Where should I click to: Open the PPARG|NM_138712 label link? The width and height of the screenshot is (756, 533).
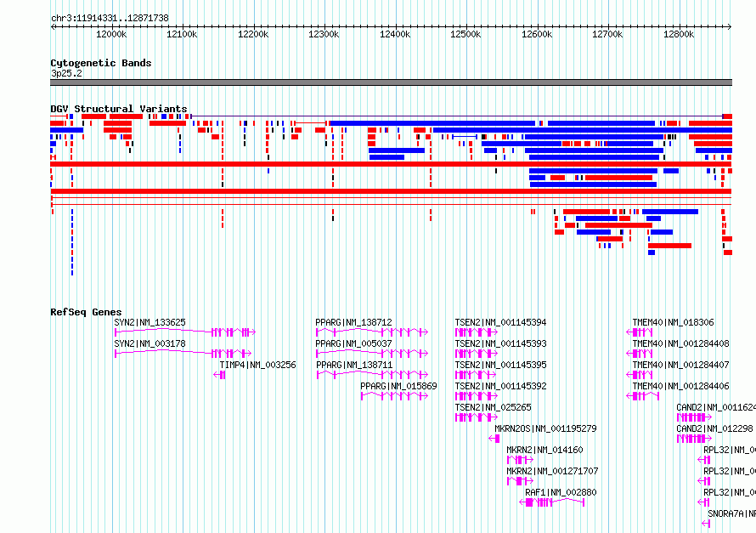[353, 322]
